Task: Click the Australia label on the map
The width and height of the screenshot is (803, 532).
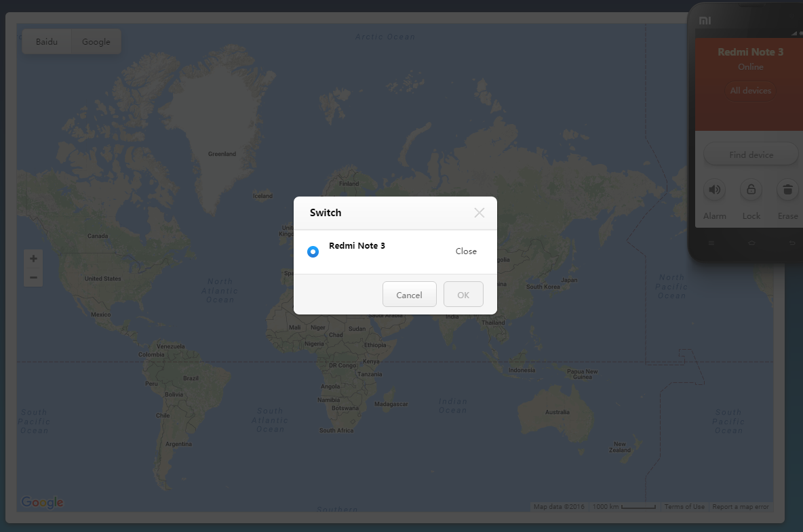Action: tap(557, 412)
